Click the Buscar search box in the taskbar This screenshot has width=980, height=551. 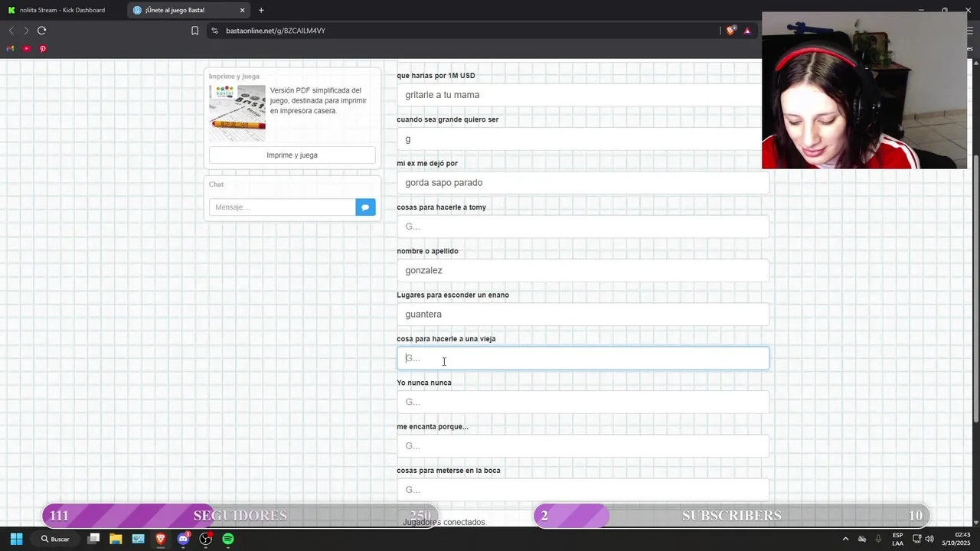56,539
